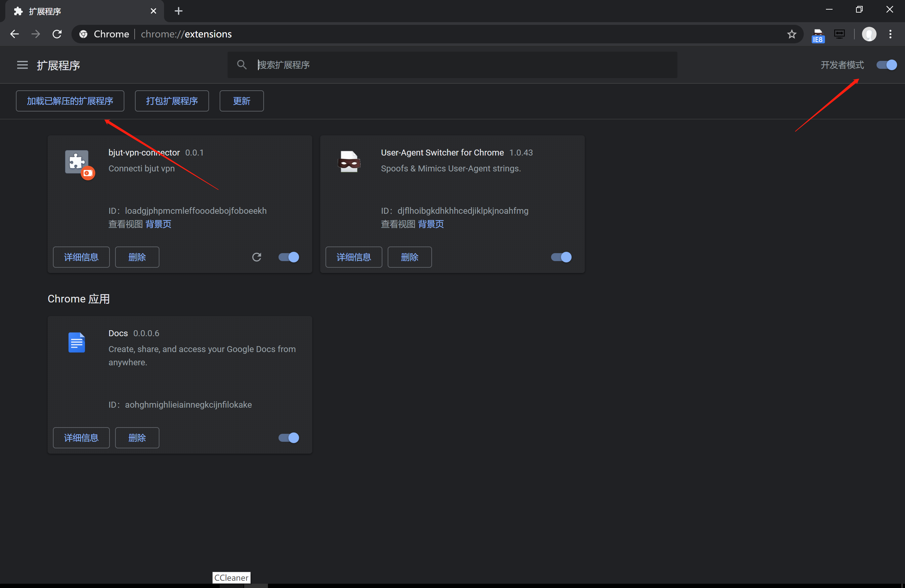Select the 扩展程序 browser tab
This screenshot has width=905, height=588.
point(76,11)
